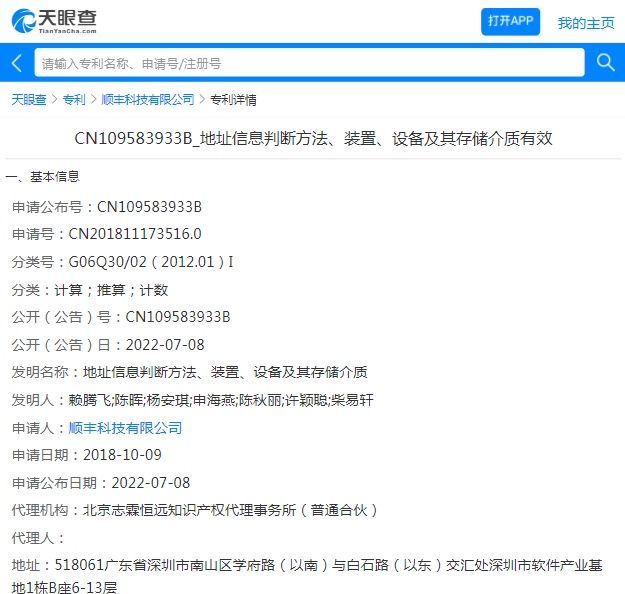Image resolution: width=625 pixels, height=594 pixels.
Task: Go back using the left arrow icon
Action: click(17, 63)
